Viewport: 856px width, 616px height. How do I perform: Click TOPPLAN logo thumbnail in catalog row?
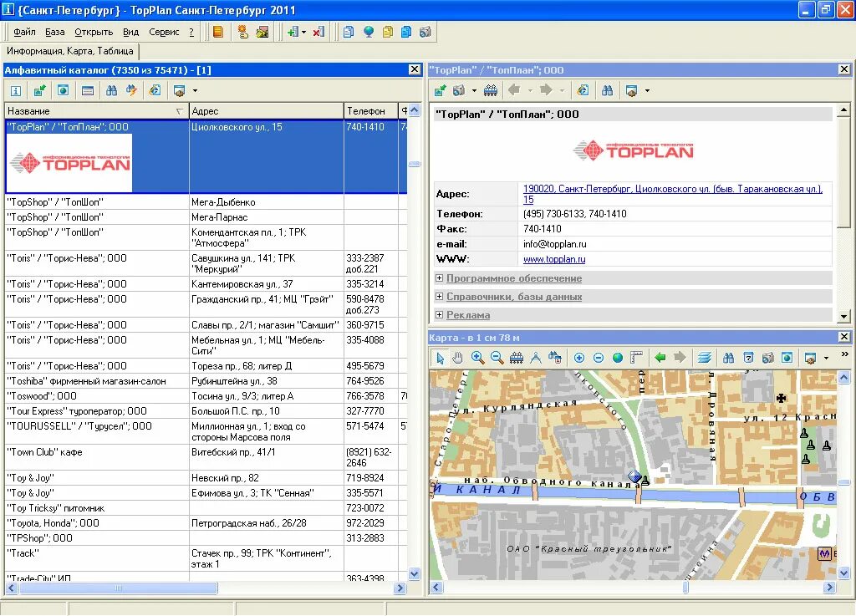pos(70,163)
